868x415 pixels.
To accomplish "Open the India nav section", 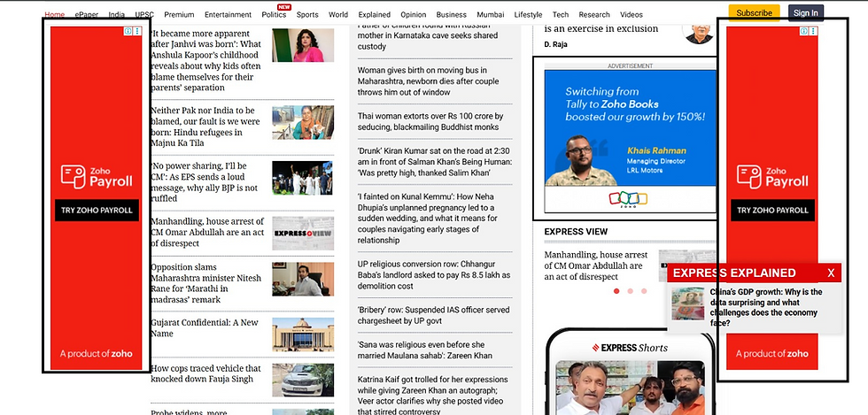I will (116, 14).
